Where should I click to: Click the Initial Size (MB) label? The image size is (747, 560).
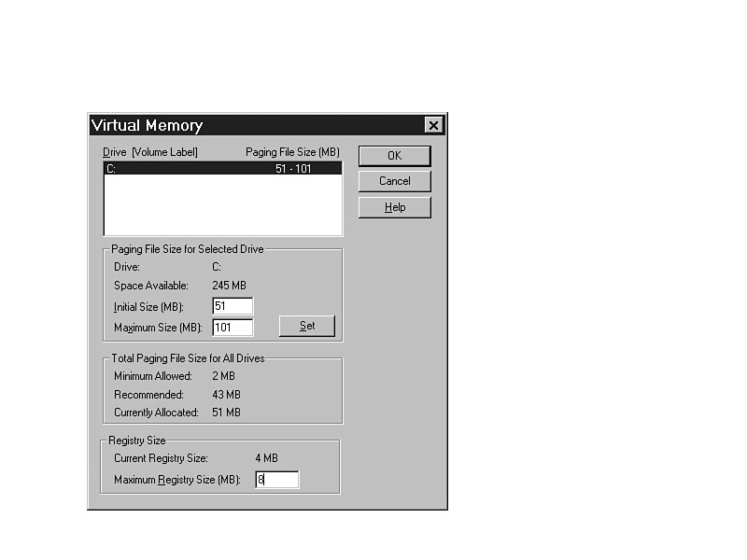coord(148,307)
